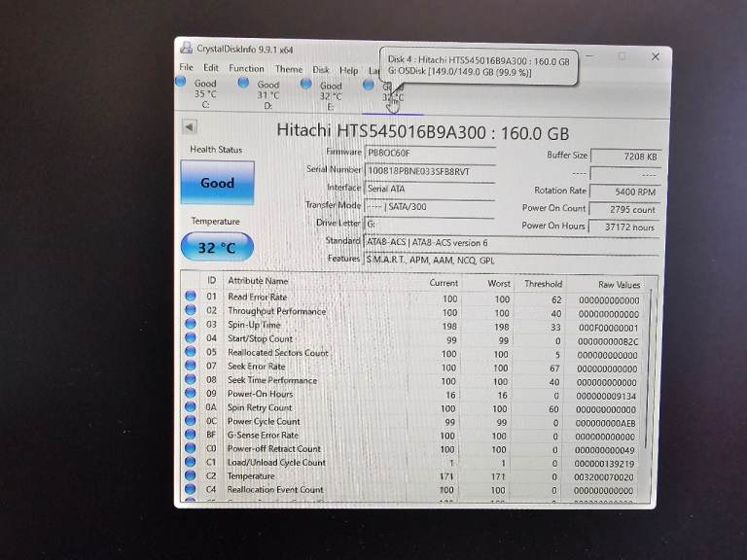Viewport: 747px width, 560px height.
Task: Open the File menu
Action: (x=187, y=67)
